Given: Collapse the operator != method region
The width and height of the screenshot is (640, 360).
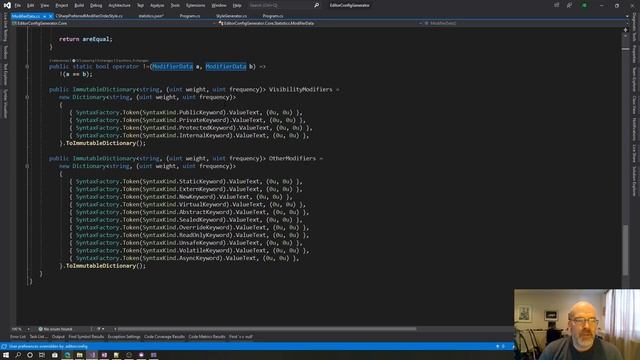Looking at the screenshot, I should point(27,67).
